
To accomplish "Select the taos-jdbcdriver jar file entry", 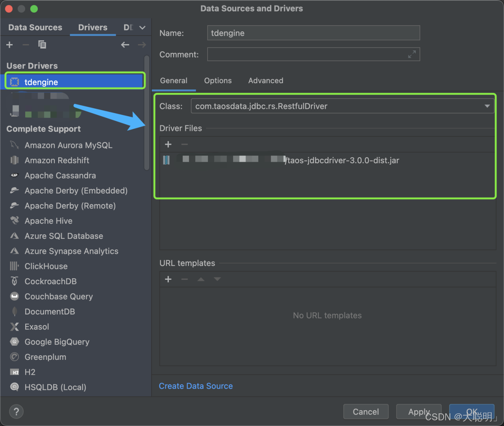I will 343,160.
